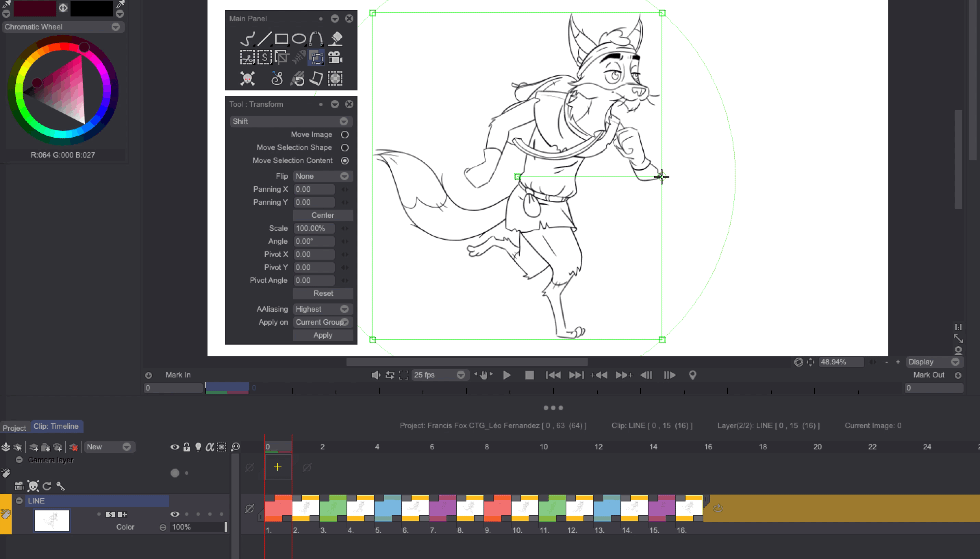This screenshot has width=980, height=559.
Task: Open the Clip: Timeline tab
Action: coord(56,426)
